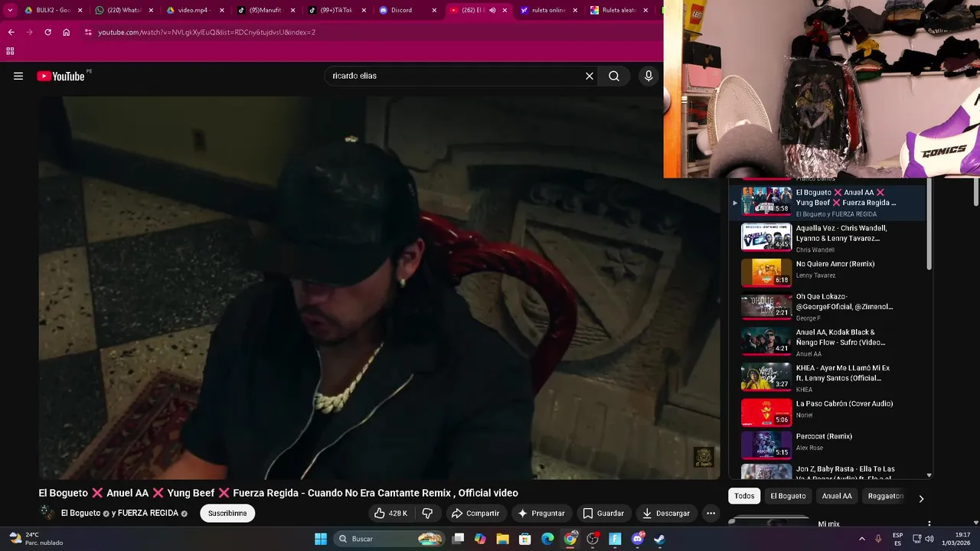Viewport: 980px width, 551px height.
Task: Open more actions three-dot menu under video
Action: 710,513
